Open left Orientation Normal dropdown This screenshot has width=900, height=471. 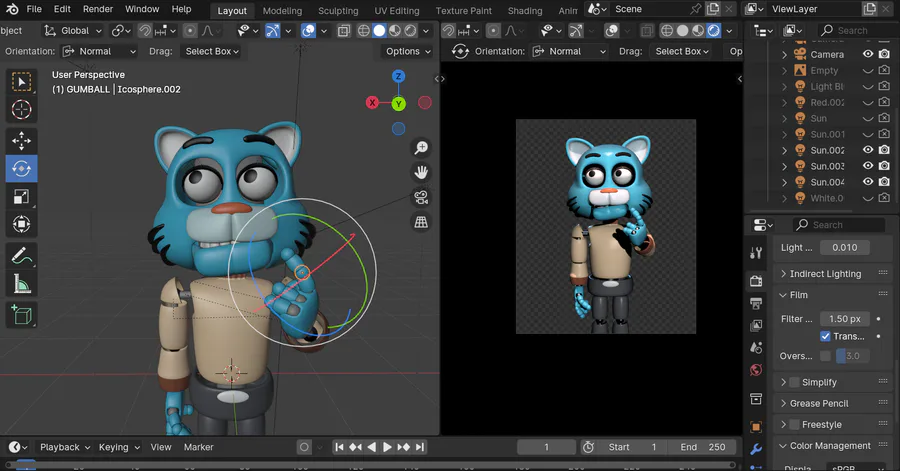(100, 51)
